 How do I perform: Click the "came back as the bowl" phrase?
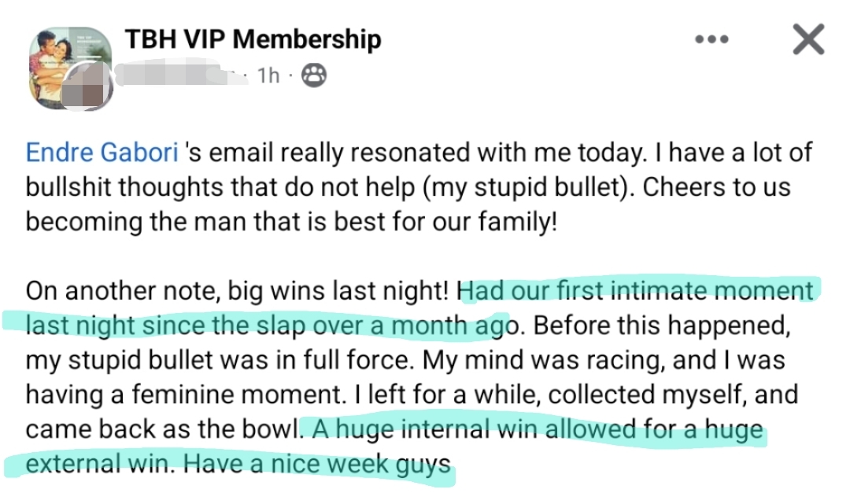click(x=162, y=430)
